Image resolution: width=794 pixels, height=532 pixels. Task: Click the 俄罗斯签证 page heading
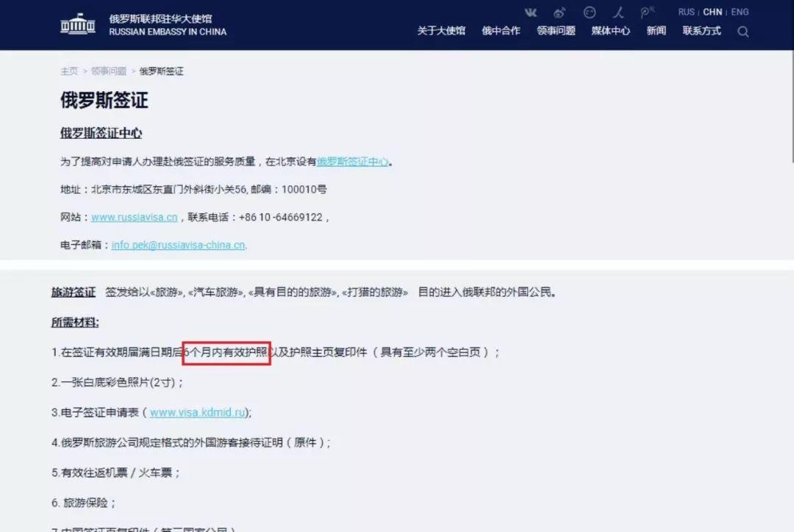(x=104, y=100)
